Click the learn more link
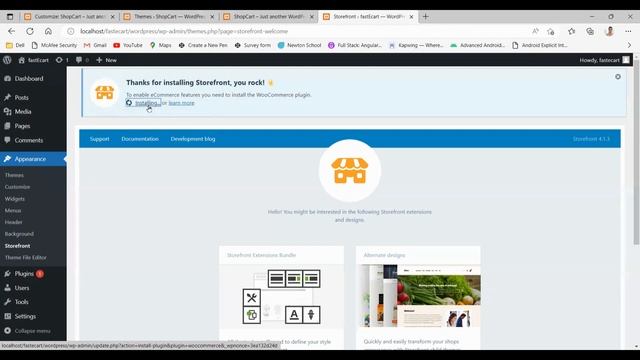The height and width of the screenshot is (360, 640). (181, 103)
